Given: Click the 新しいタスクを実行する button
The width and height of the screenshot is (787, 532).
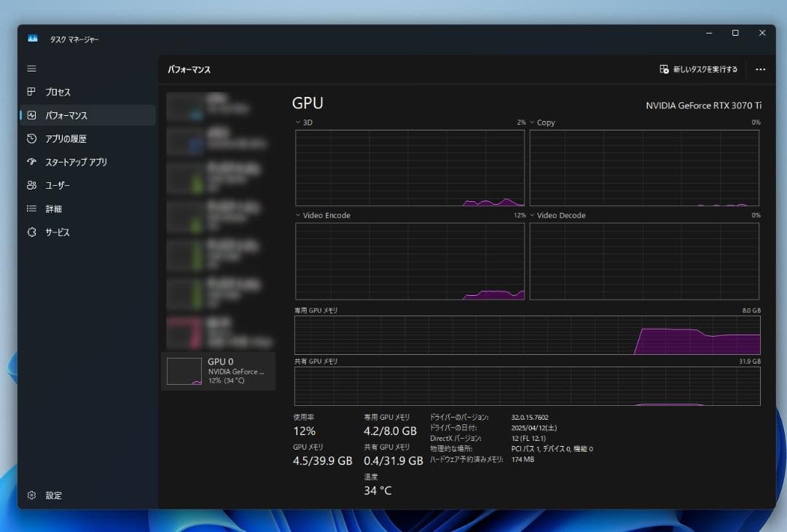Looking at the screenshot, I should [697, 69].
